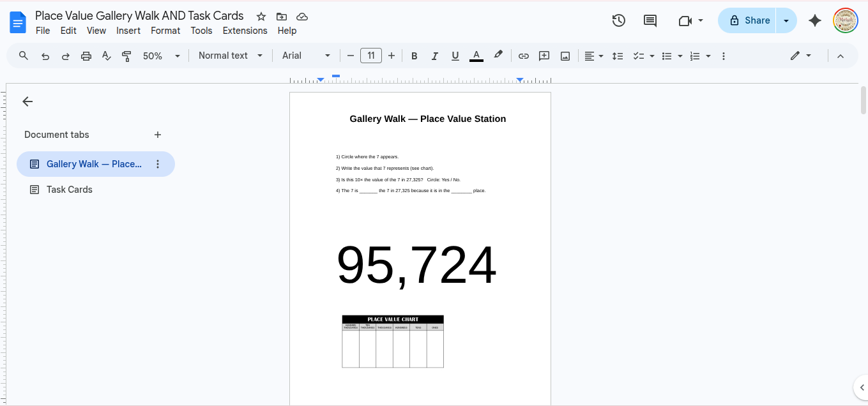Screen dimensions: 868x406
Task: Open the Format menu
Action: pos(165,30)
